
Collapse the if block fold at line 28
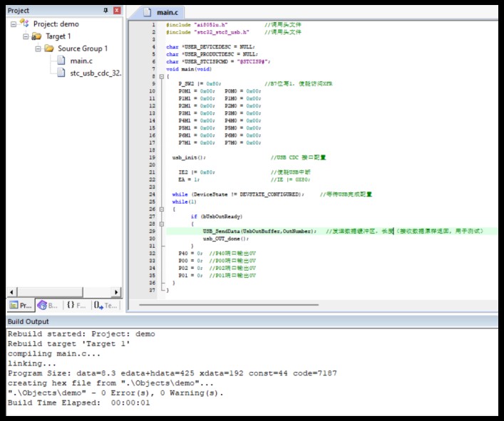pos(162,224)
